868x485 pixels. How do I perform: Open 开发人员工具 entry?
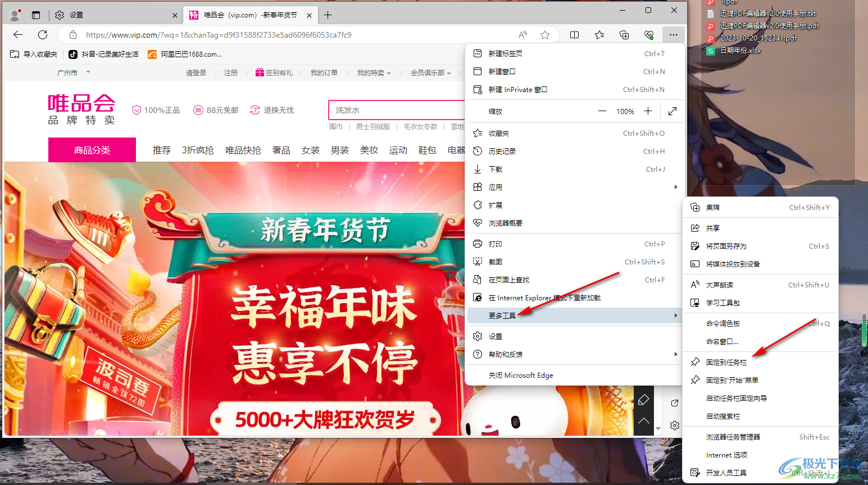pyautogui.click(x=760, y=473)
